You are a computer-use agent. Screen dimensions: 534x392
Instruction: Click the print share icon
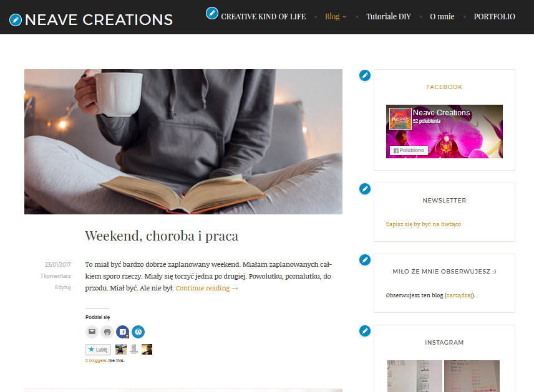click(x=107, y=332)
